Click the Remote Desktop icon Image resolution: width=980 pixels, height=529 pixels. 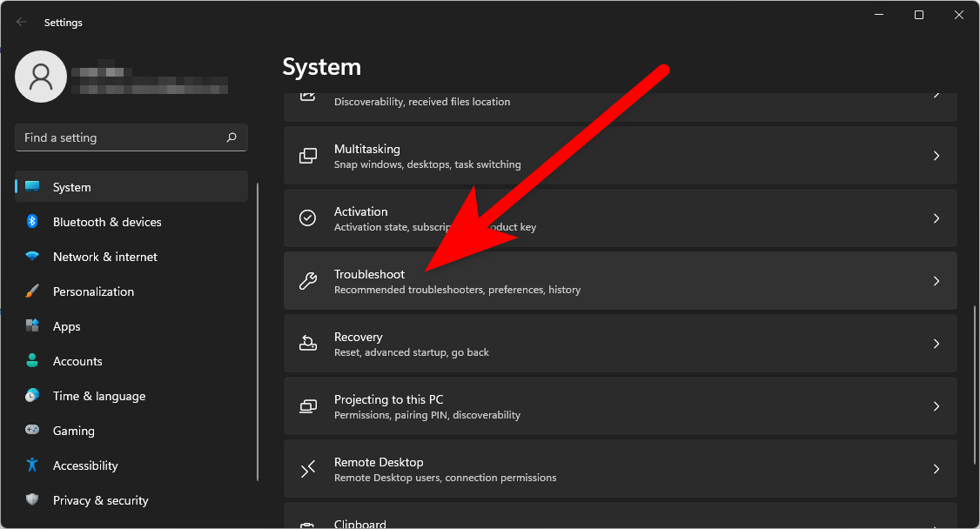click(308, 469)
